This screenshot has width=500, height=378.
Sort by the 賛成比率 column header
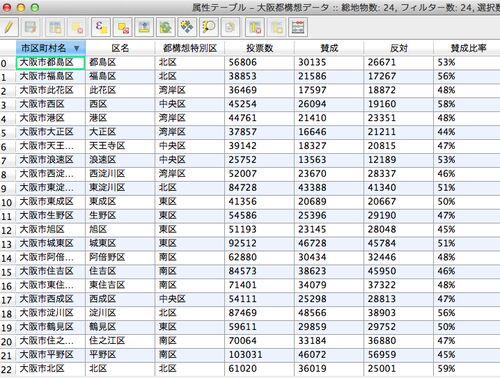point(468,48)
